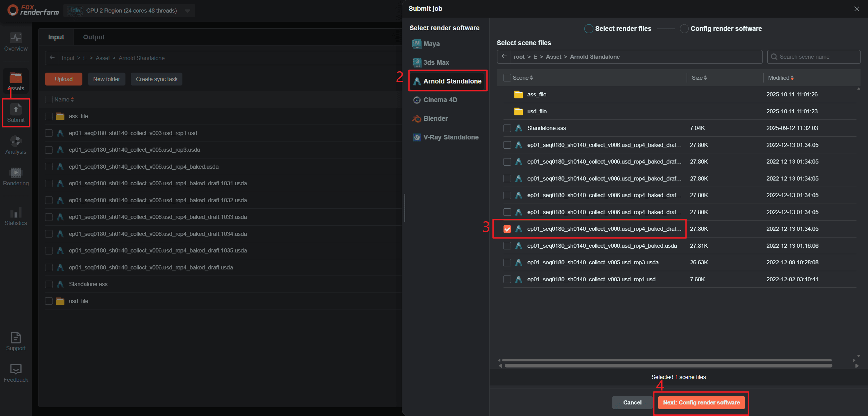Click the back arrow in scene file path
Screen dimensions: 868x416
tap(504, 57)
